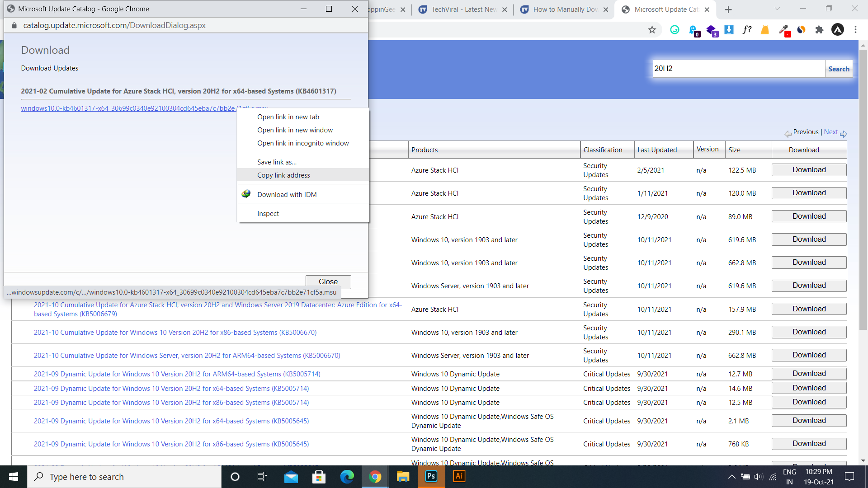Bookmark this page with the star icon
The height and width of the screenshot is (488, 868).
coord(652,30)
